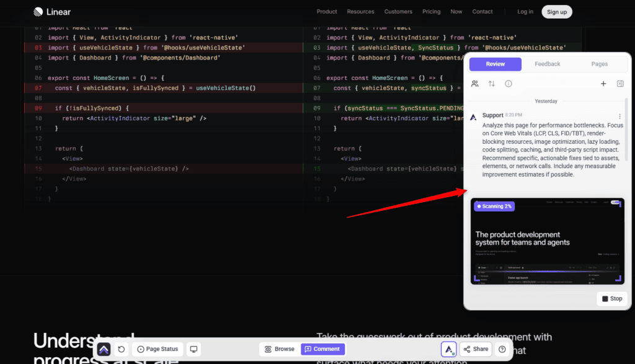635x364 pixels.
Task: Click the reload icon in bottom toolbar
Action: pos(122,349)
